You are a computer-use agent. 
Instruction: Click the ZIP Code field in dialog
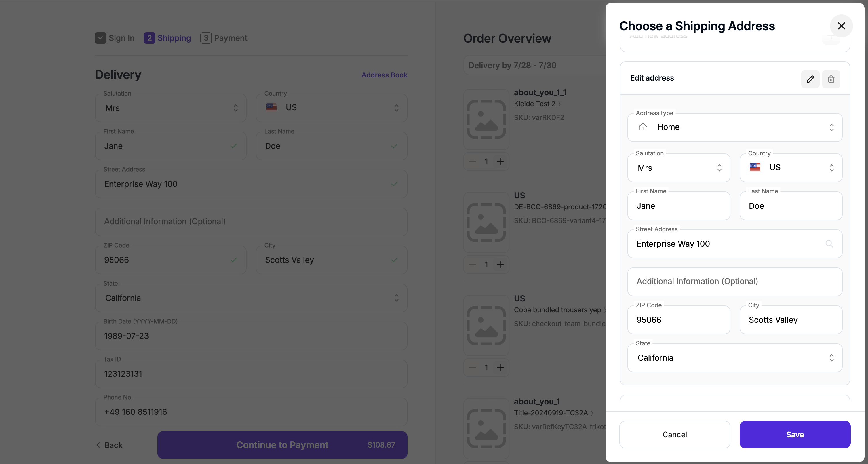click(x=679, y=320)
